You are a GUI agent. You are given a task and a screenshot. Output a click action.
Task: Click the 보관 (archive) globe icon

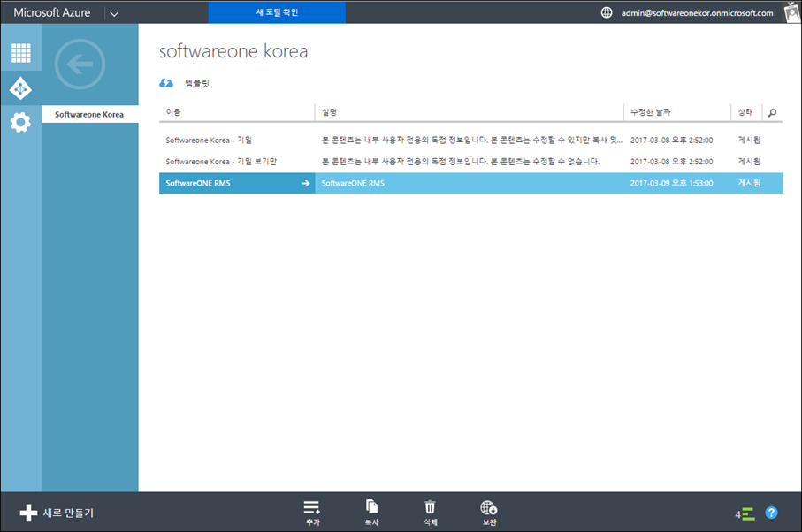[489, 513]
